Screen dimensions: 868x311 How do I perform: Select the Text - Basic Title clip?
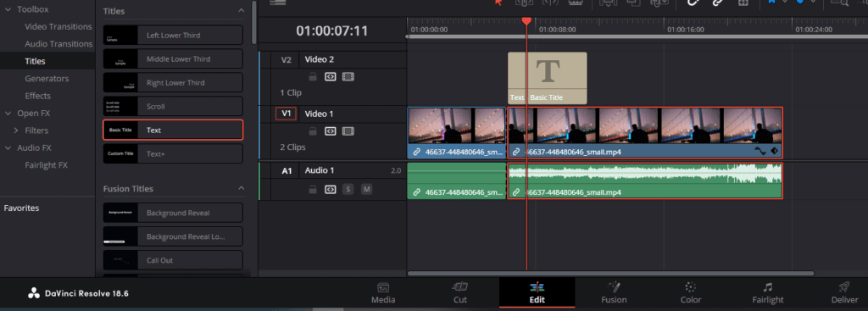tap(548, 78)
